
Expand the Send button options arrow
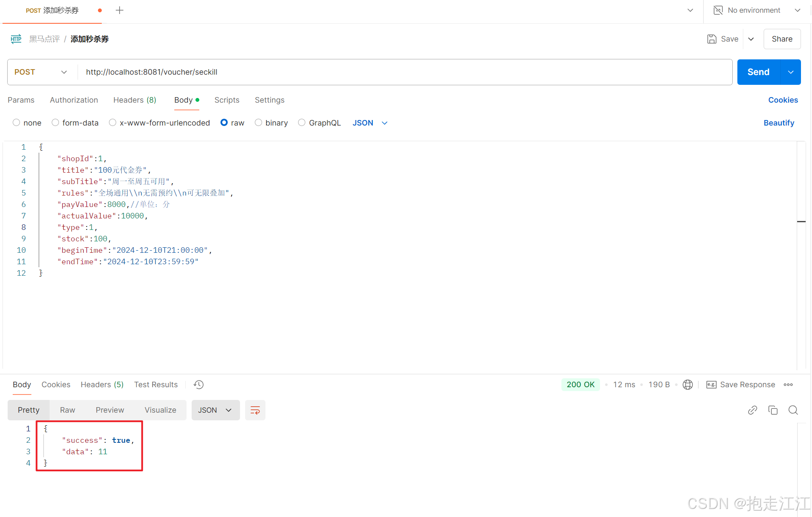[x=791, y=72]
